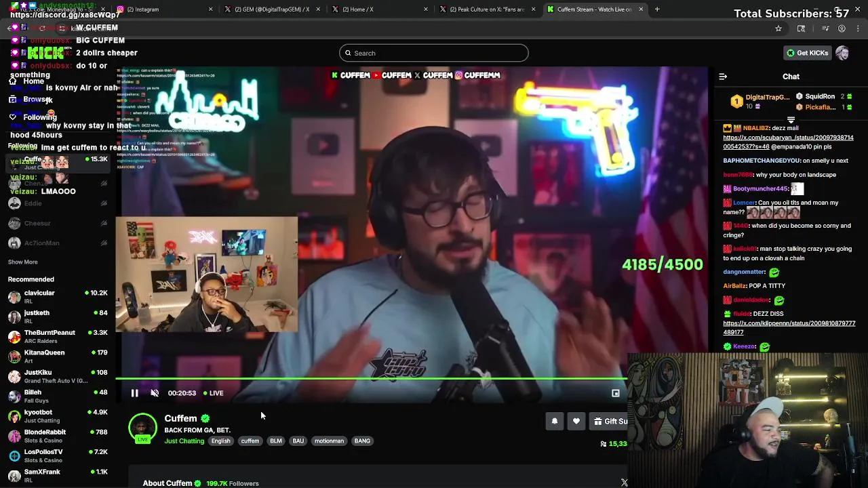Select the BLM tag
The height and width of the screenshot is (488, 868).
(x=276, y=441)
